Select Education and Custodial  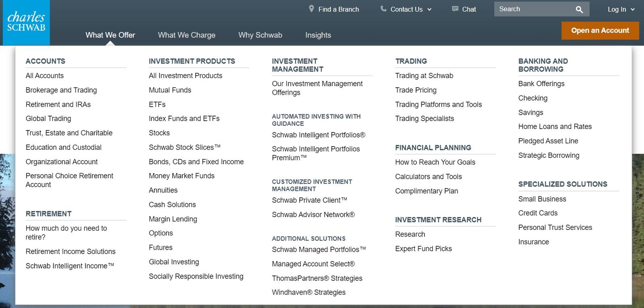pos(64,147)
